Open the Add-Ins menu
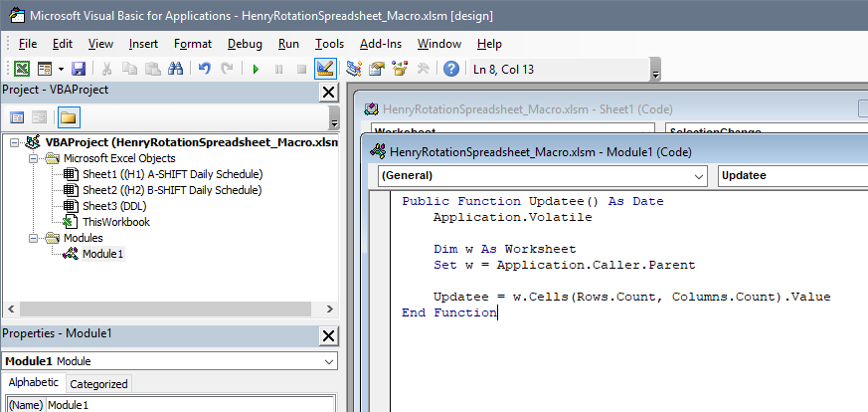This screenshot has width=868, height=412. (381, 44)
